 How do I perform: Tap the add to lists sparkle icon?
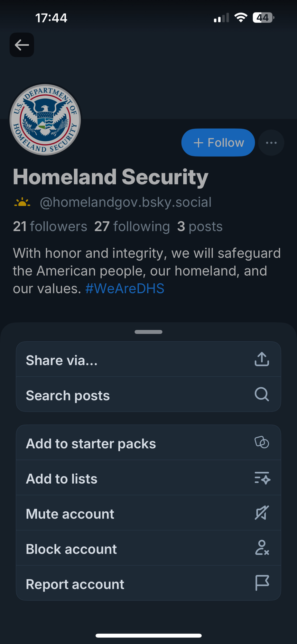tap(262, 478)
